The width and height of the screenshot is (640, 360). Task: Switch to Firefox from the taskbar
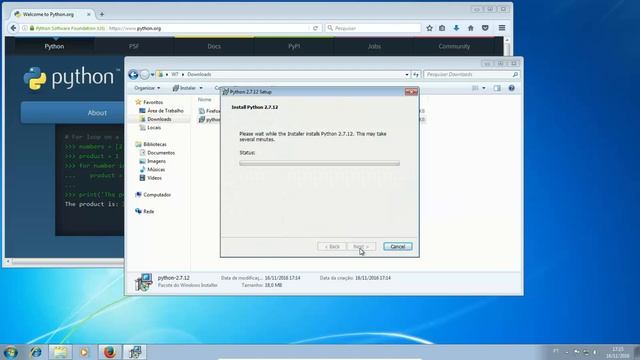pyautogui.click(x=109, y=352)
